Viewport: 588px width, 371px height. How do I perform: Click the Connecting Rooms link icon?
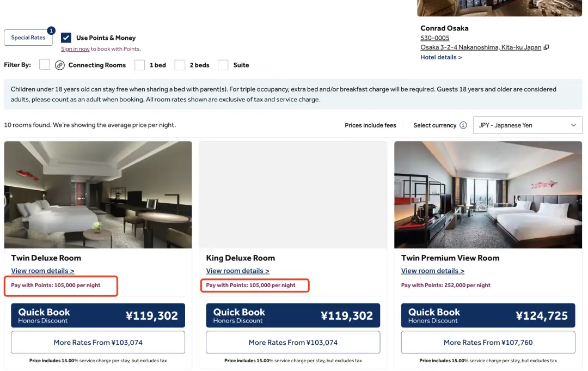pos(60,65)
